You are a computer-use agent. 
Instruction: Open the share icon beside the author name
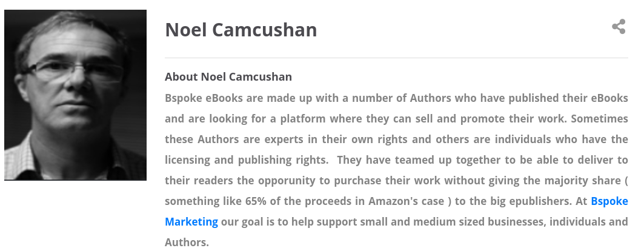pos(619,27)
